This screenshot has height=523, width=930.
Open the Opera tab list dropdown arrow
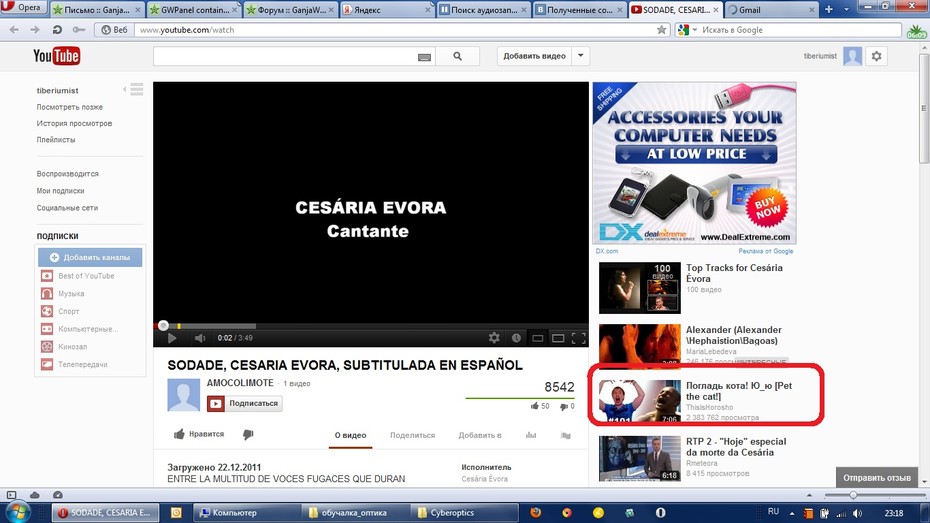click(x=846, y=9)
